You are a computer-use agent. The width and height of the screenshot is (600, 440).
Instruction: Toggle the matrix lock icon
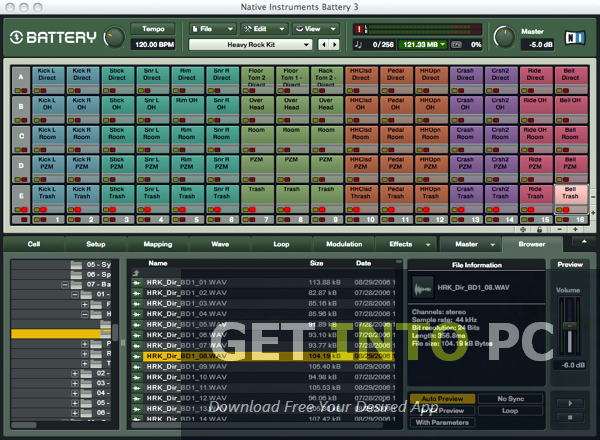click(x=539, y=230)
